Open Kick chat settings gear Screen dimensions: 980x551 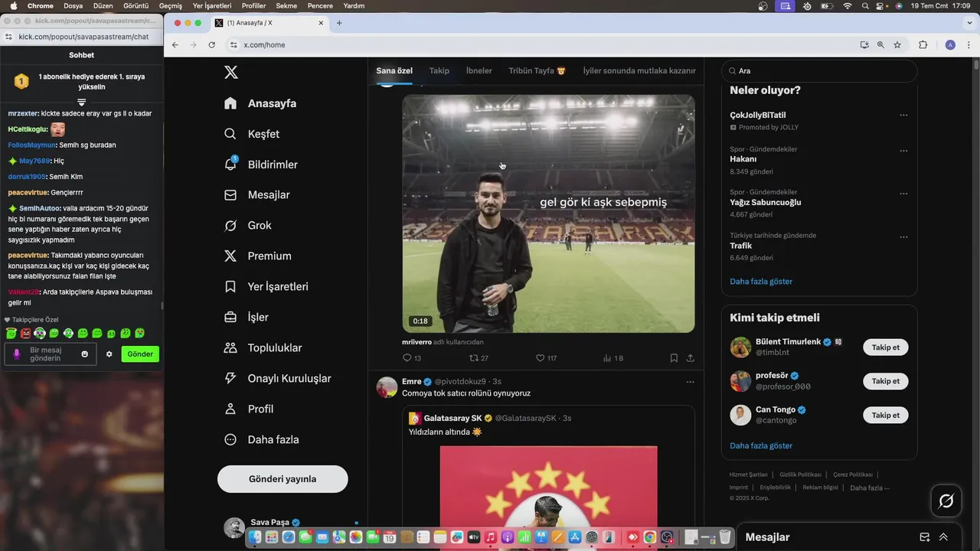109,354
